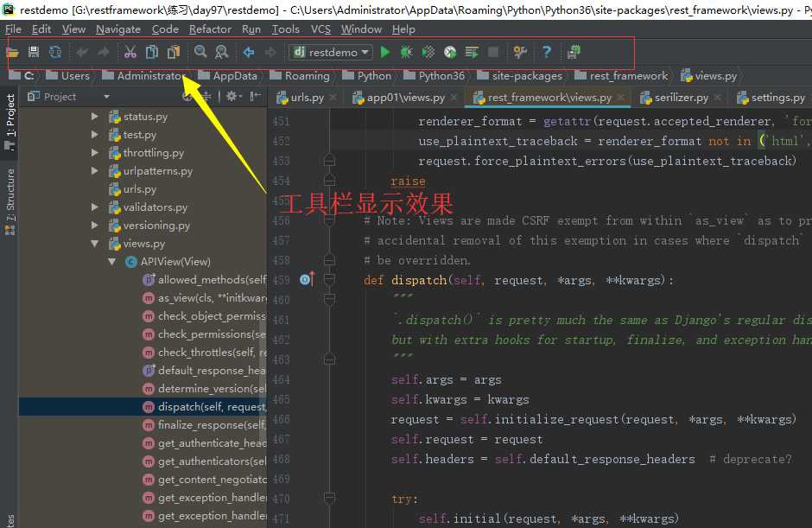Screen dimensions: 812x528
Task: Open the VCS menu
Action: (x=320, y=29)
